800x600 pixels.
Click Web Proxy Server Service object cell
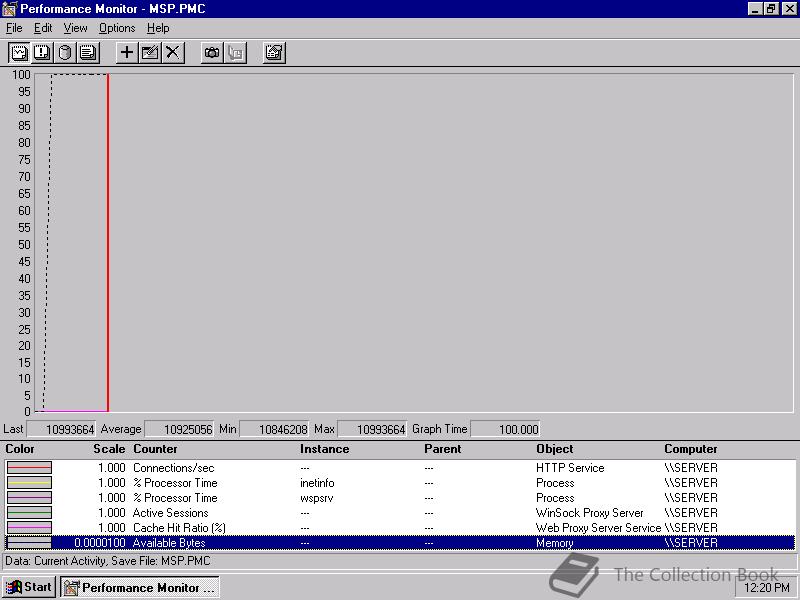[598, 528]
